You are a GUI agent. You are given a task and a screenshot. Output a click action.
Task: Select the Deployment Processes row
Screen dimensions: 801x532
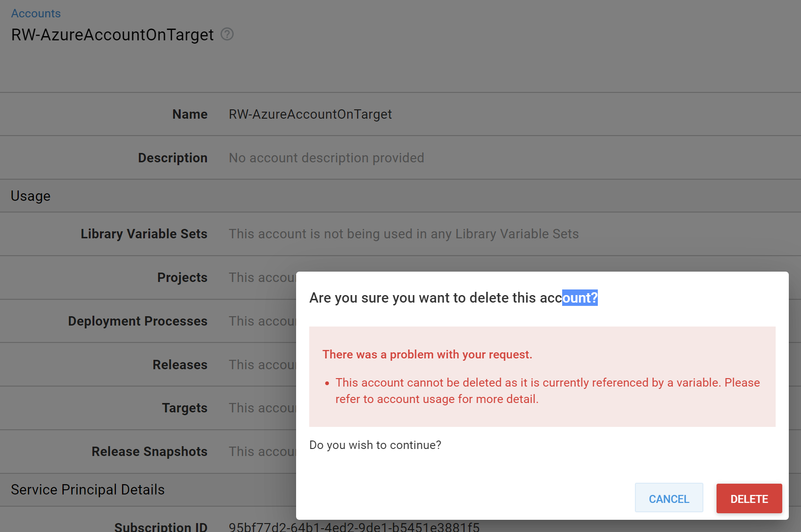point(137,321)
